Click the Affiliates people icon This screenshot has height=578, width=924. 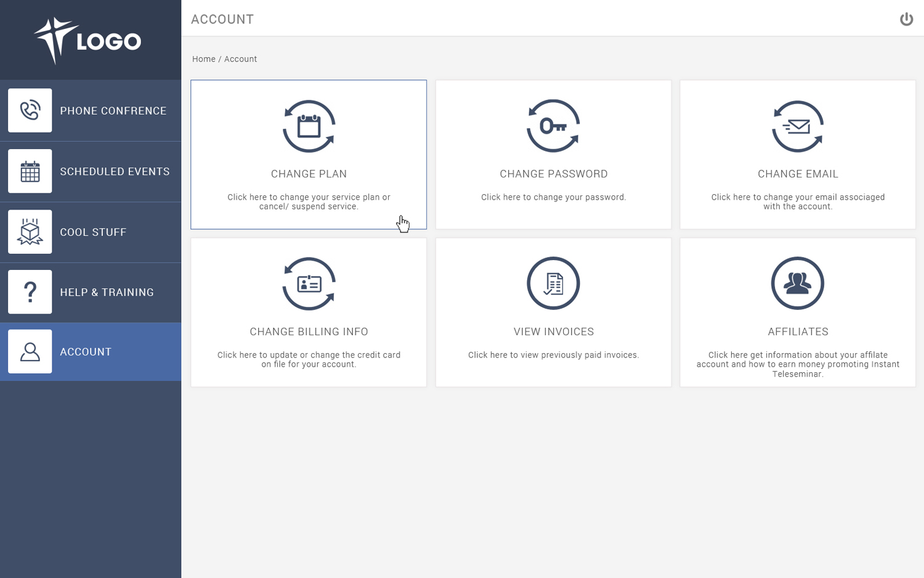click(798, 283)
